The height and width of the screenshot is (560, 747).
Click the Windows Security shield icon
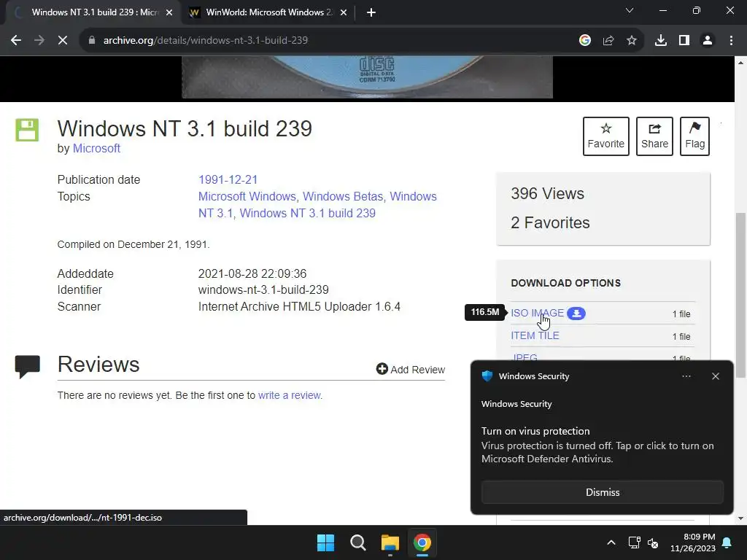(487, 376)
